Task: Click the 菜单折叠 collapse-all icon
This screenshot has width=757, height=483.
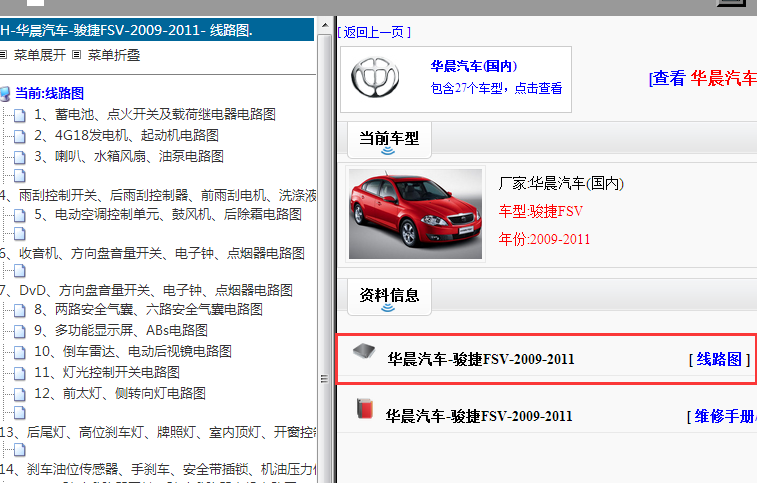Action: [x=76, y=55]
